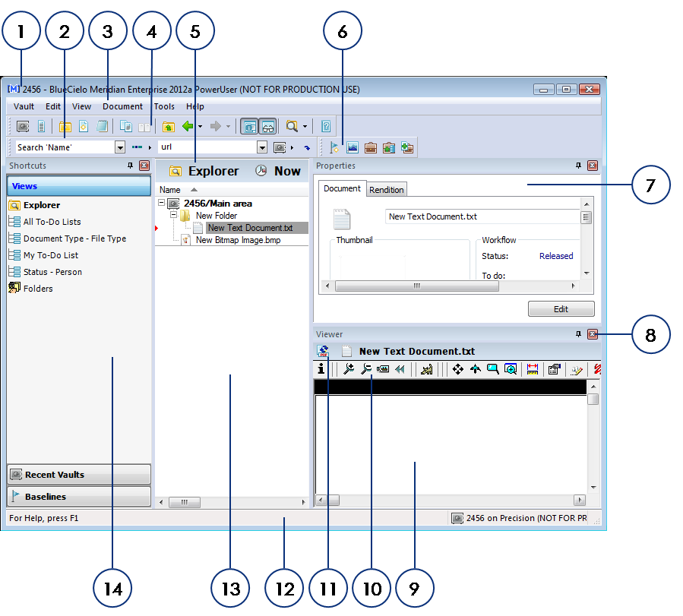Viewport: 683px width, 616px height.
Task: Click the viewer pan four-arrow icon
Action: click(458, 369)
